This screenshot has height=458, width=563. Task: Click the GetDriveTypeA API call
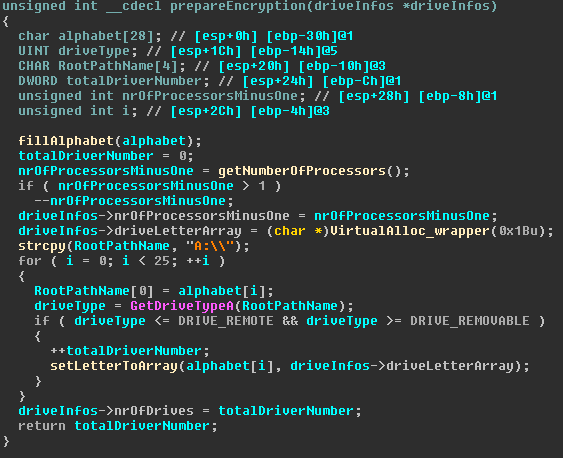pyautogui.click(x=182, y=306)
